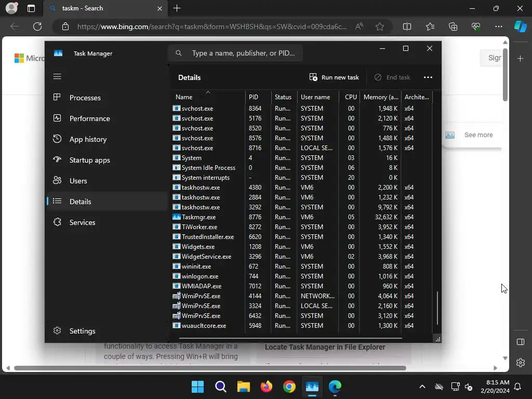Sort by User name column header
The height and width of the screenshot is (399, 532).
[x=318, y=97]
